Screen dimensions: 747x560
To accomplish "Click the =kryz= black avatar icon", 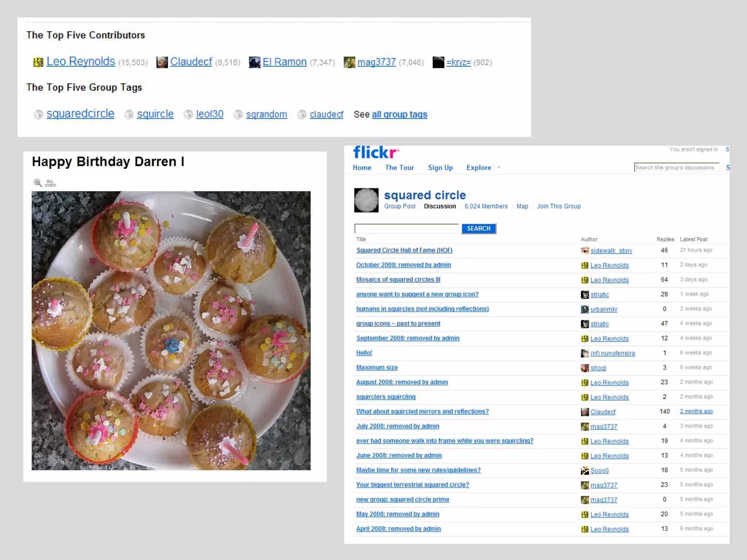I will pyautogui.click(x=438, y=62).
